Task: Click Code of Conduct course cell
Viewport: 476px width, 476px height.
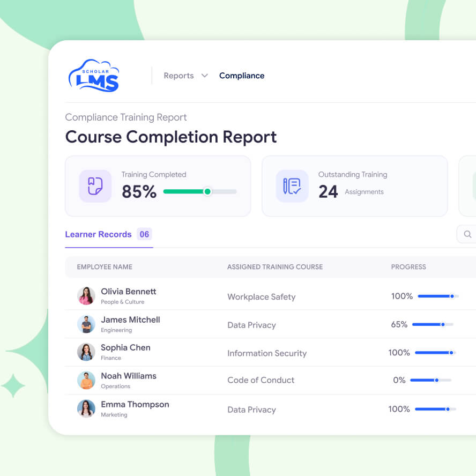Action: pyautogui.click(x=261, y=380)
